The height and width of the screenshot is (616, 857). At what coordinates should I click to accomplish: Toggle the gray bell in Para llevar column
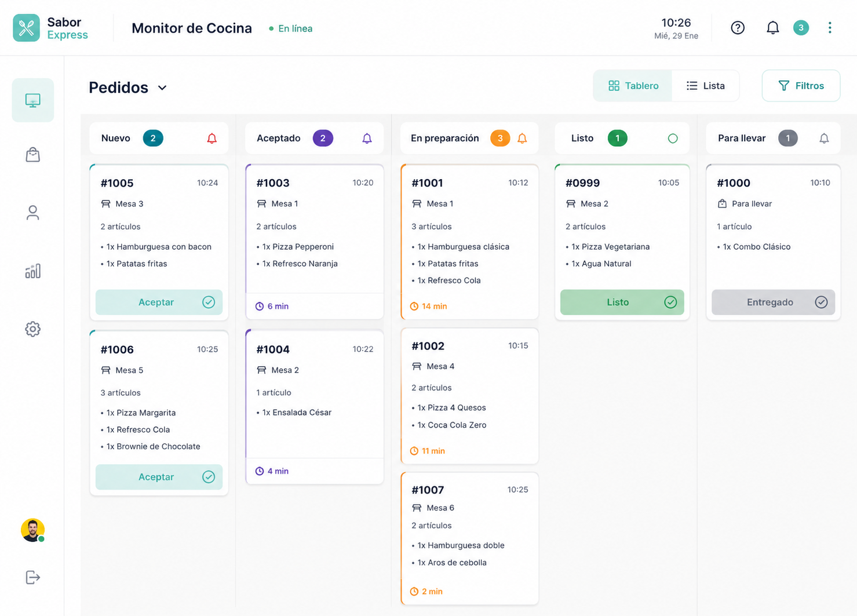(x=824, y=138)
